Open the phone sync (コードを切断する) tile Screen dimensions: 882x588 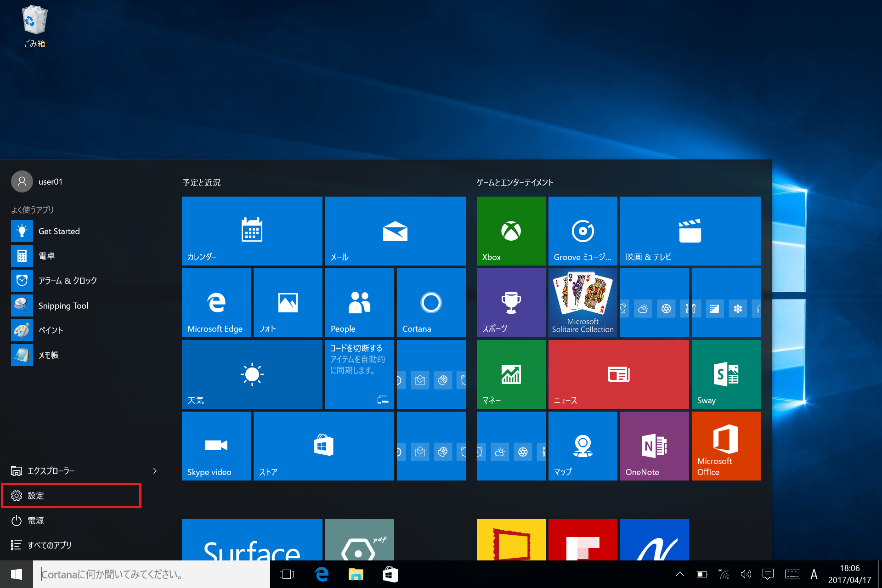[x=359, y=374]
